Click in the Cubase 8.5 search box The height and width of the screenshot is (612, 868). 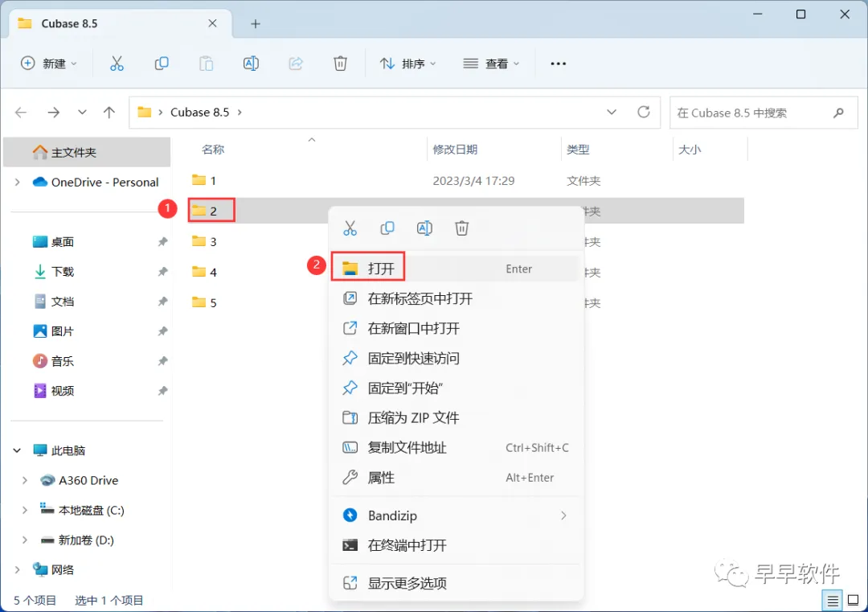pos(764,113)
